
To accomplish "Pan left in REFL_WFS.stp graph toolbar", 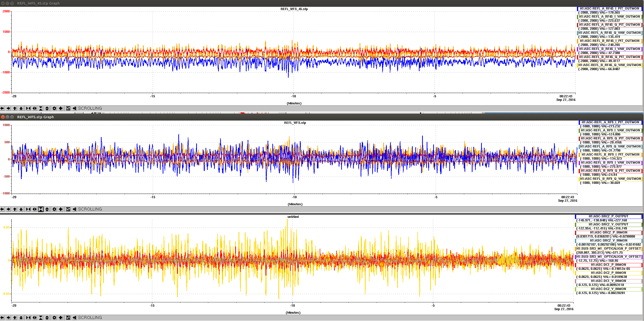I will click(x=2, y=209).
